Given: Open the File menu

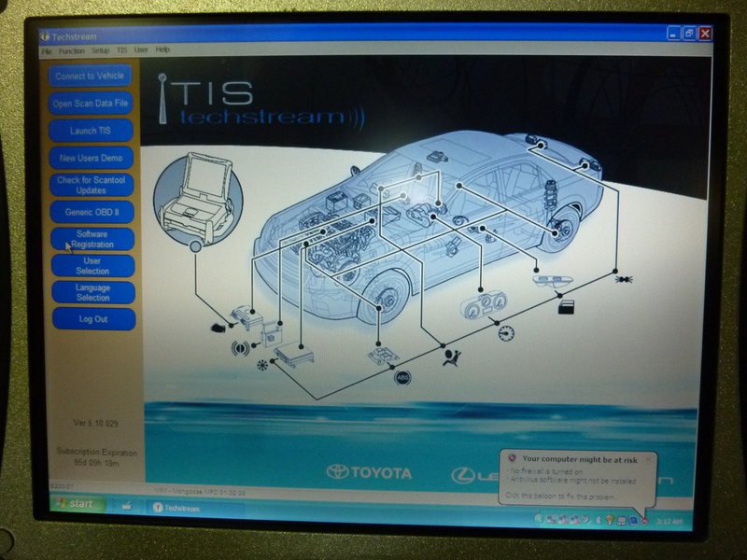Looking at the screenshot, I should click(47, 51).
